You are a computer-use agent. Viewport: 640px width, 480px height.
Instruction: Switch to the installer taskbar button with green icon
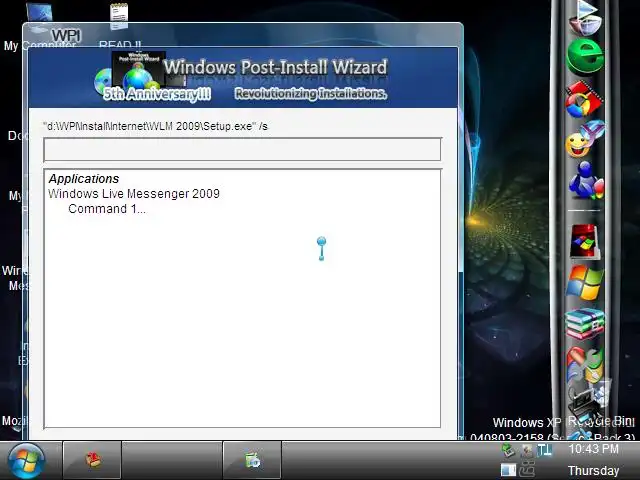(252, 460)
